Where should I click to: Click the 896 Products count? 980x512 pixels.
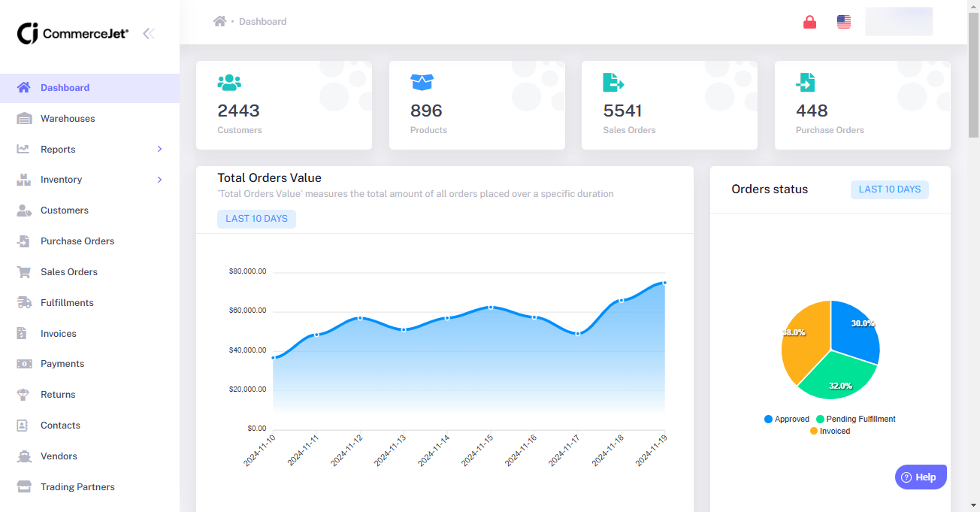pyautogui.click(x=426, y=111)
